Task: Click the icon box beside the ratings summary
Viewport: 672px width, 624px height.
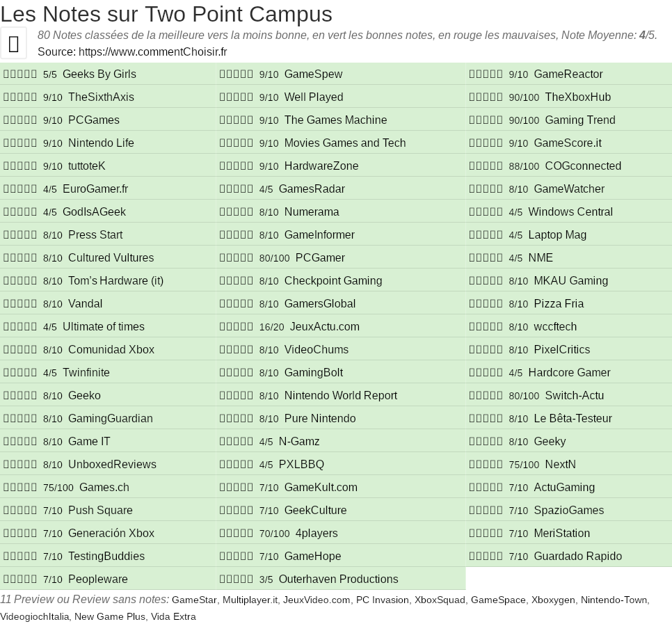Action: (x=14, y=44)
